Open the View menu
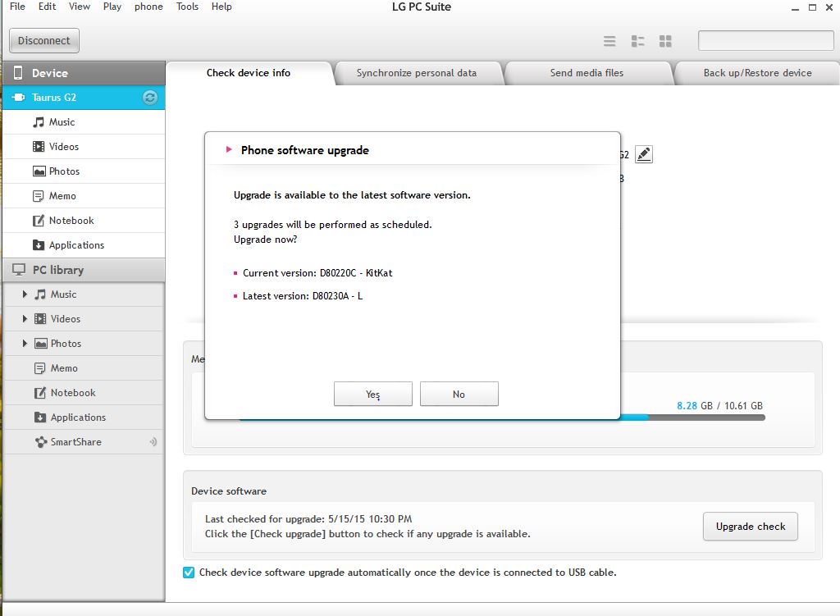This screenshot has height=616, width=840. (x=80, y=7)
